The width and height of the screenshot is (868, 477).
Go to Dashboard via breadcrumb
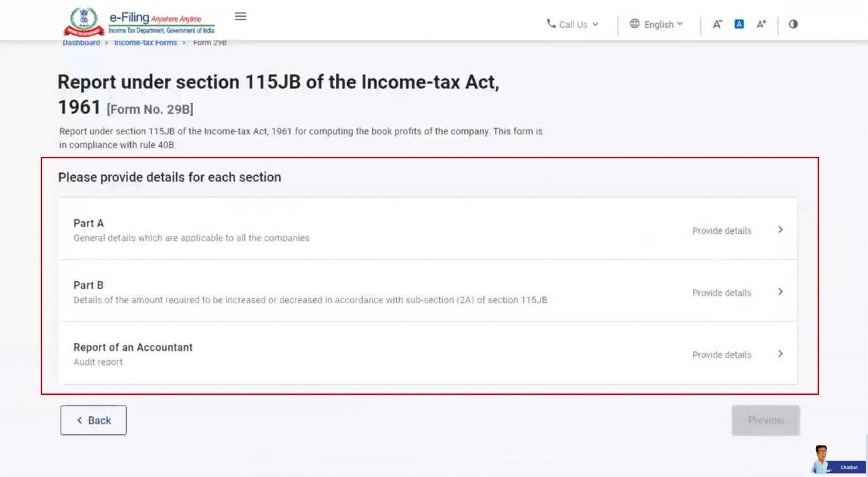click(x=81, y=42)
